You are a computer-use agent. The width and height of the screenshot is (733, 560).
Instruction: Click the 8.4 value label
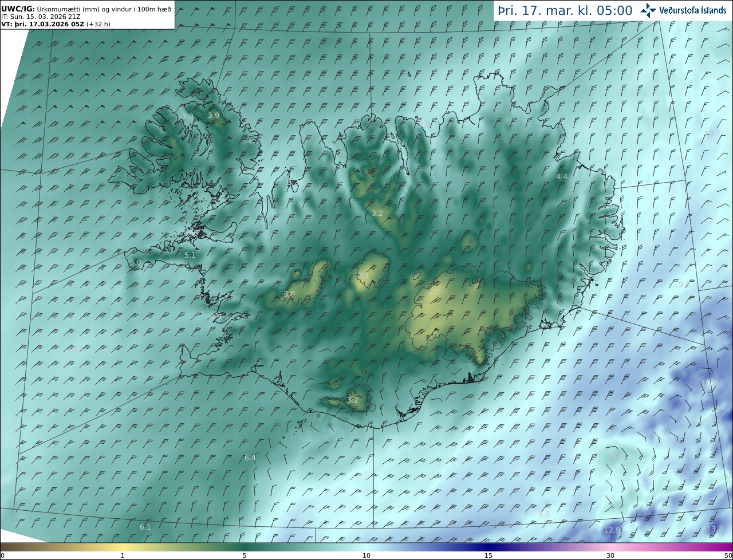pyautogui.click(x=617, y=456)
